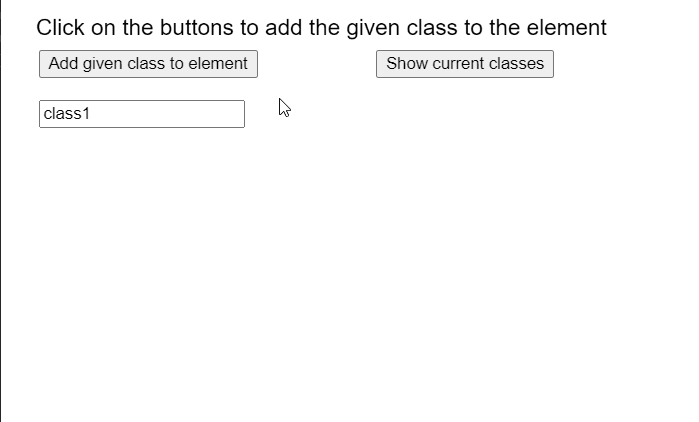Click the title line of the page
699x422 pixels.
[x=321, y=28]
